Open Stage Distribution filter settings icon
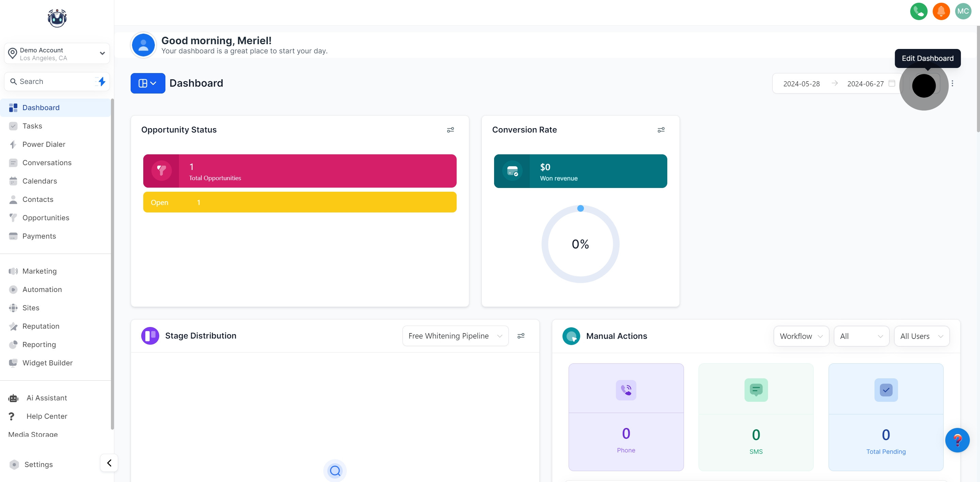980x482 pixels. tap(521, 336)
